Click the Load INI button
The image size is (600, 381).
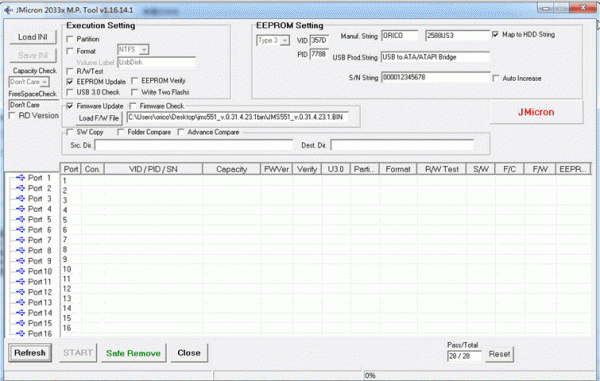coord(33,37)
